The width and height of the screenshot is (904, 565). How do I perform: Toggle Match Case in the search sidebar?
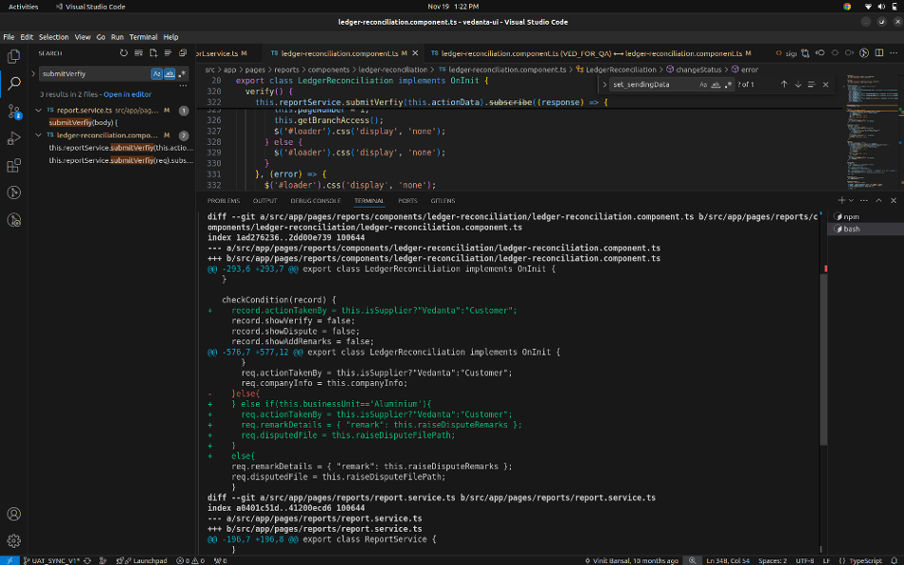[157, 74]
